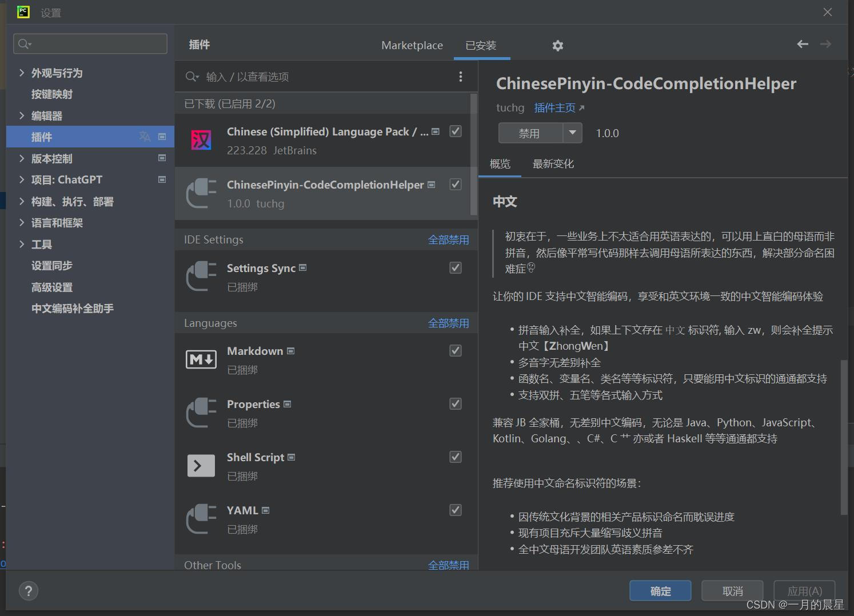The image size is (854, 616).
Task: Click external link arrow beside 插件主页
Action: click(x=582, y=108)
